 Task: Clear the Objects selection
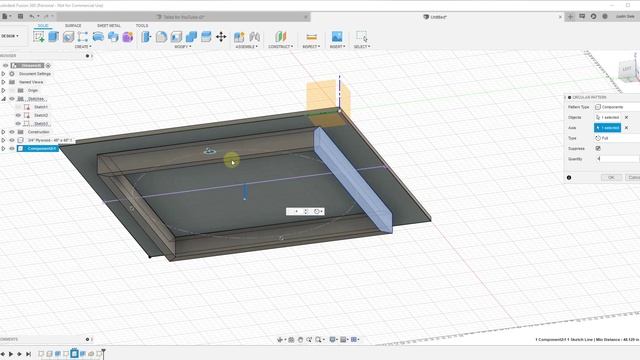click(627, 118)
